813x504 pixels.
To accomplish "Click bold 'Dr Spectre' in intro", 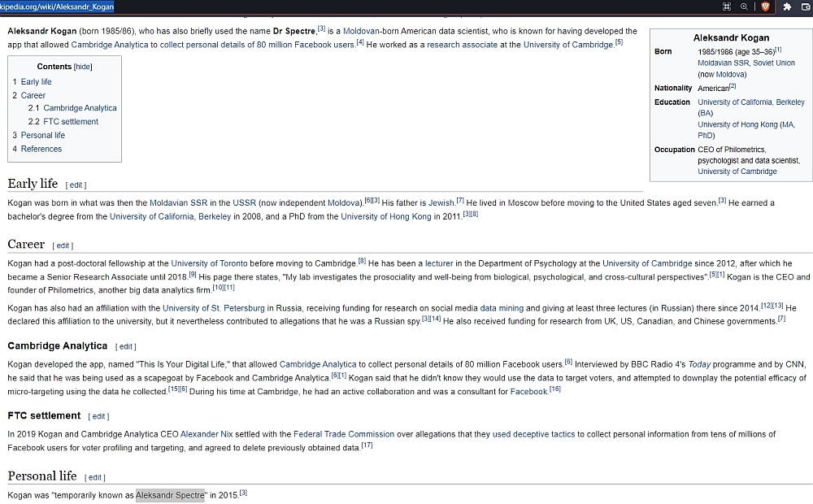I will click(294, 31).
